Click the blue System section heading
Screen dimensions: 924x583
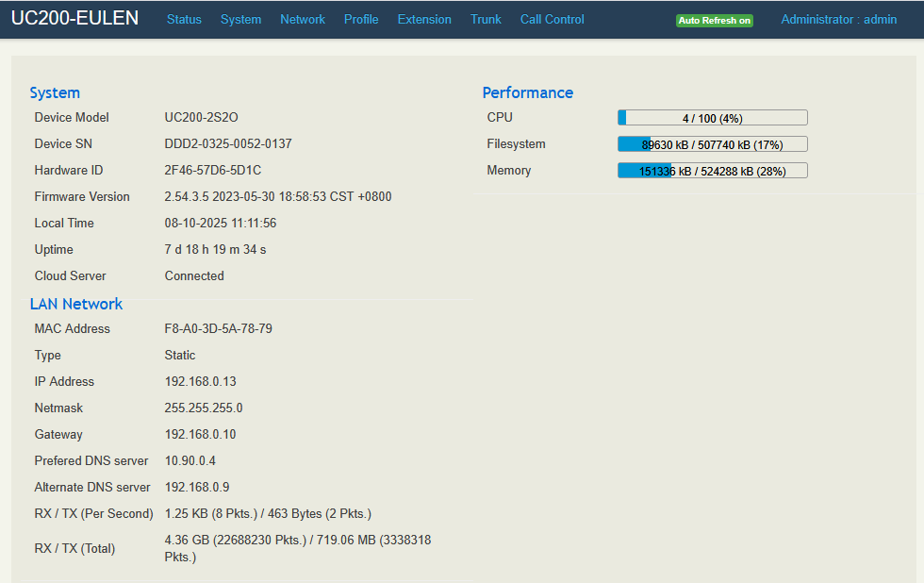[55, 92]
